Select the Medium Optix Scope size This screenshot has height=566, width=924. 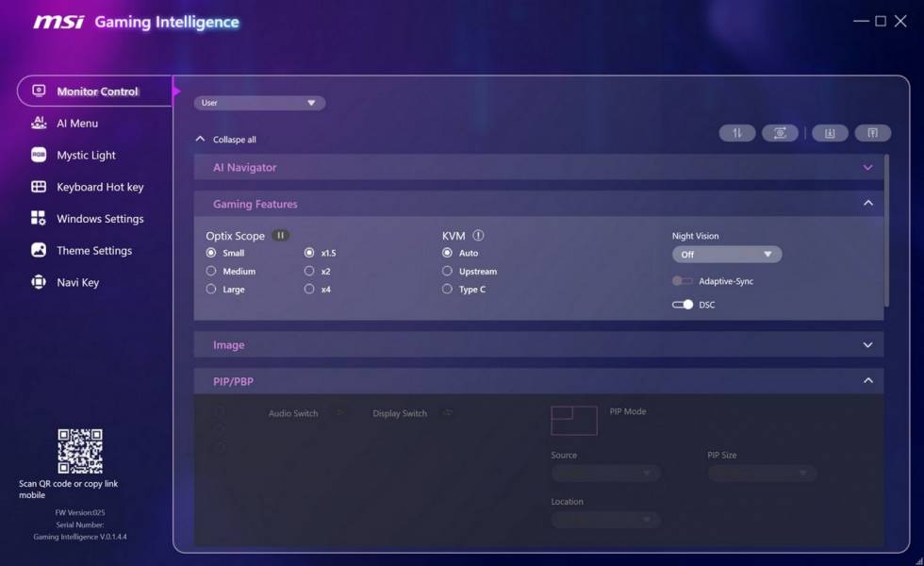tap(211, 272)
